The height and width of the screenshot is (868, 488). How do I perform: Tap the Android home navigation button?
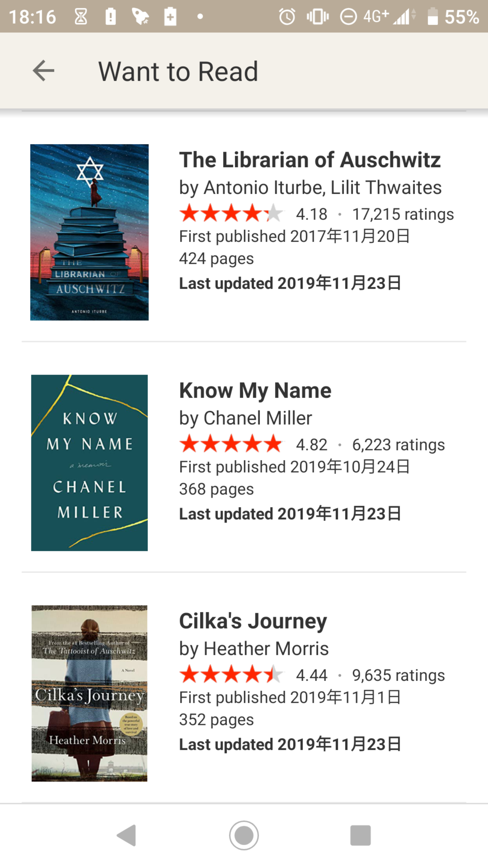[244, 835]
